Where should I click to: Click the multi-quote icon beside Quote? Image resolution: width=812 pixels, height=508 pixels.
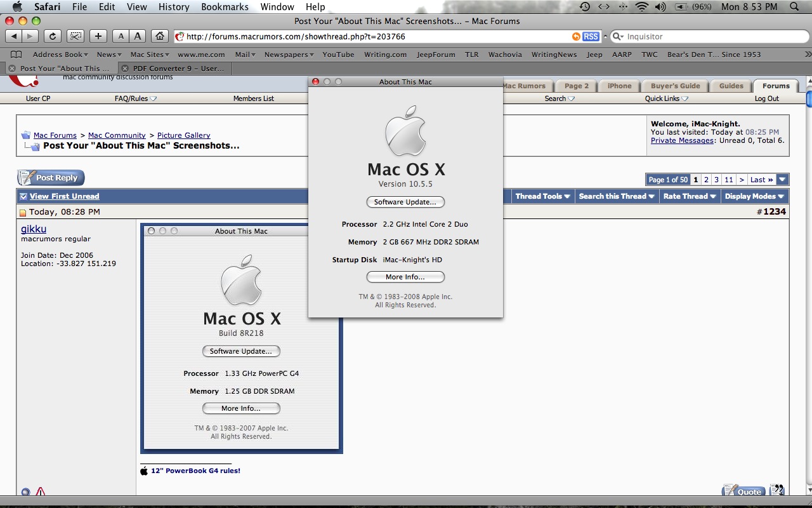click(x=776, y=491)
